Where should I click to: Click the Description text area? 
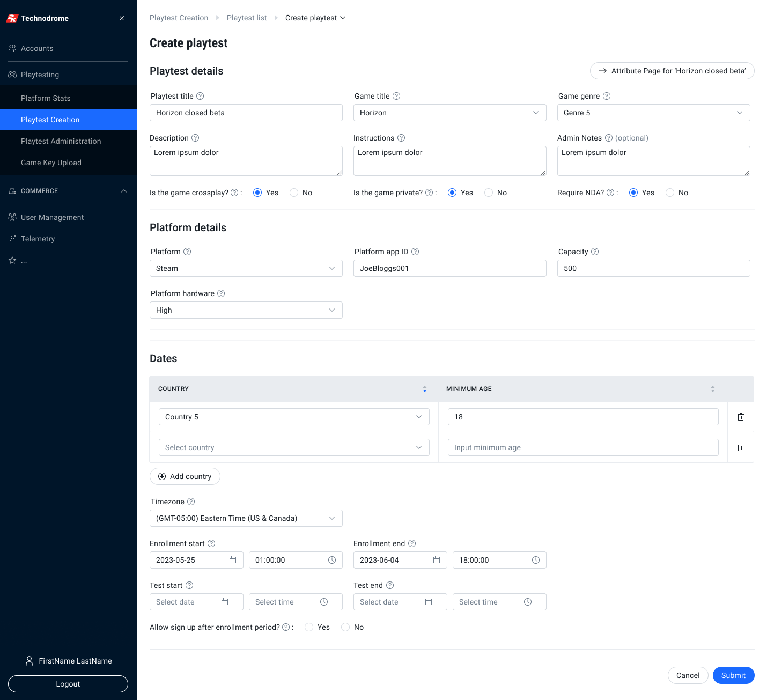[246, 161]
